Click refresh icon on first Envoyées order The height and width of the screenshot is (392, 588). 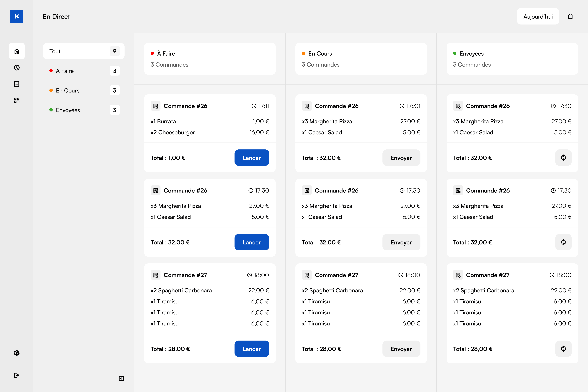point(563,158)
